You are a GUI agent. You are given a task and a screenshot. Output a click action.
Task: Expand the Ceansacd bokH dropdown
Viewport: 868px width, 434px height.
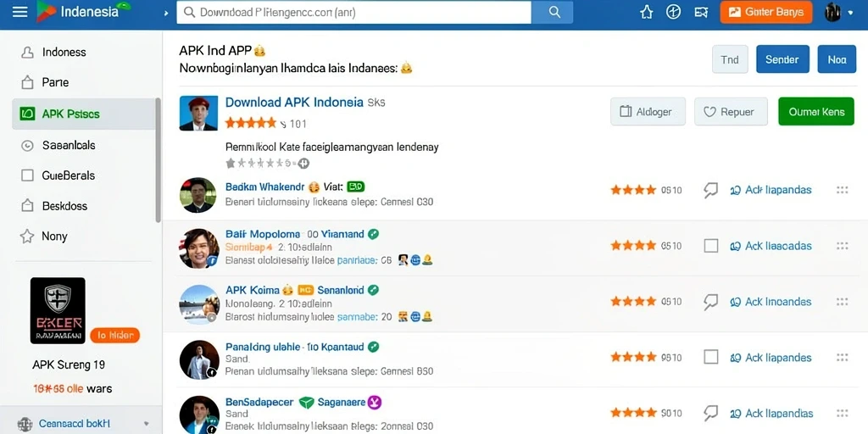coord(146,424)
